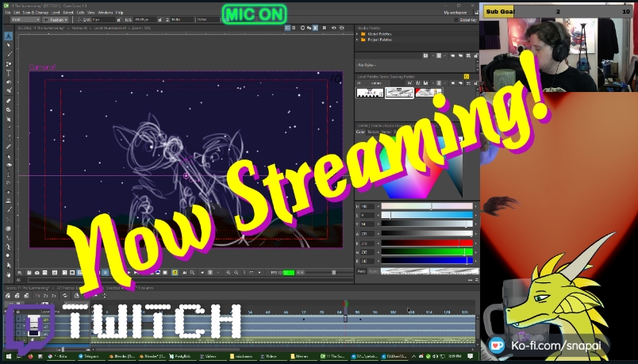Open Firefox from the Windows taskbar

tap(30, 356)
